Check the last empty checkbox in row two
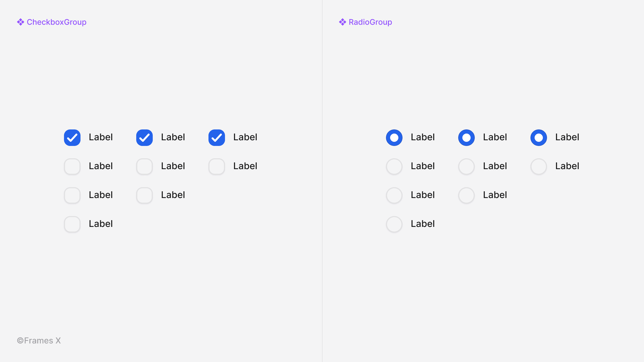This screenshot has width=644, height=362. (216, 166)
